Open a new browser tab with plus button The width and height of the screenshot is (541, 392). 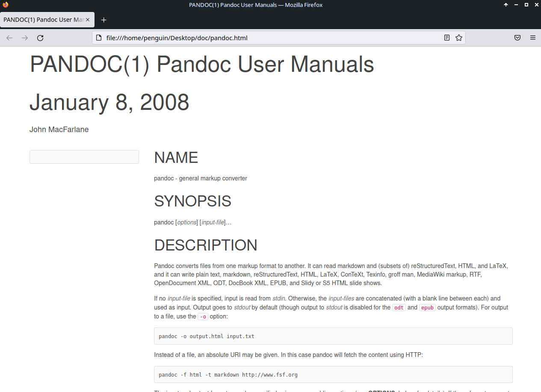coord(103,19)
